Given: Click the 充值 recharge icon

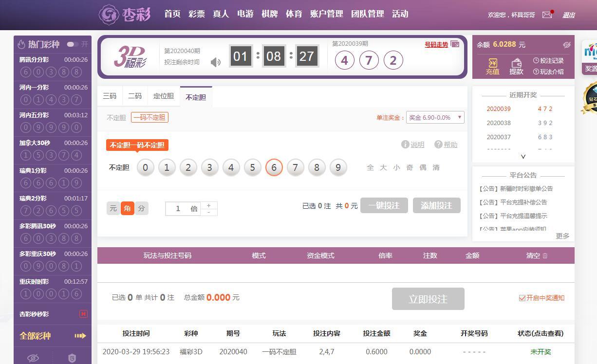Looking at the screenshot, I should click(x=493, y=63).
